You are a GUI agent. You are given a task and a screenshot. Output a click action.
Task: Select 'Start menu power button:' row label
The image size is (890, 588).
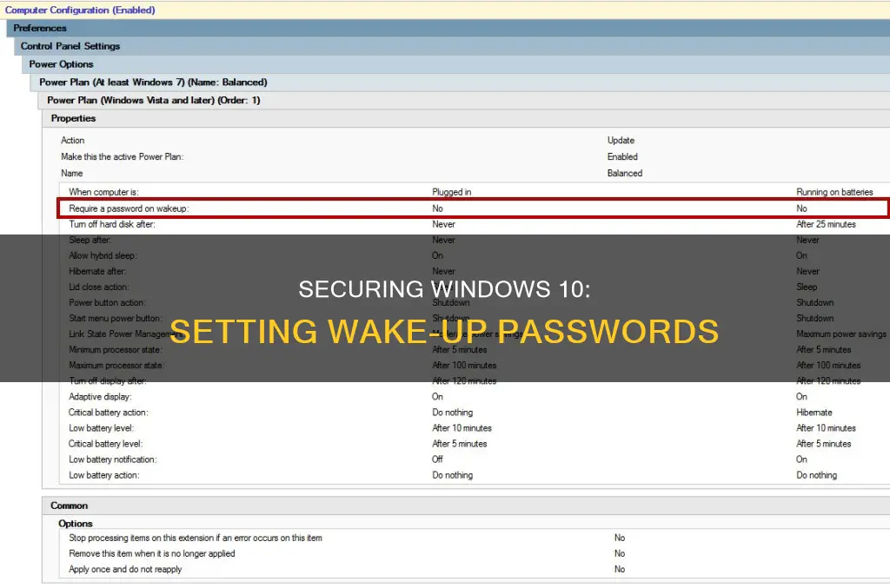[x=116, y=319]
